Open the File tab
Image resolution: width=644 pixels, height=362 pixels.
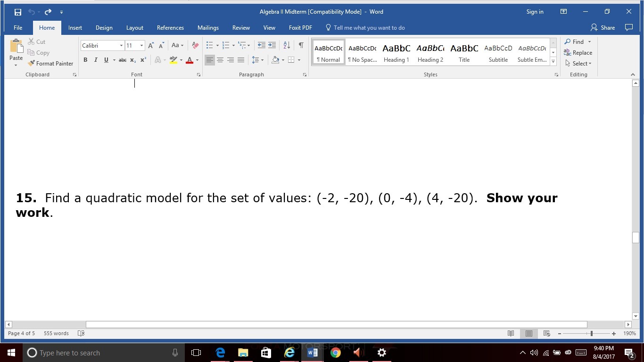[18, 28]
